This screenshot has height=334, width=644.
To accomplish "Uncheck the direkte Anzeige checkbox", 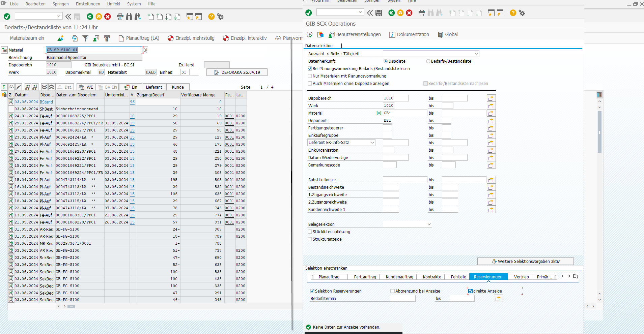I will click(470, 291).
